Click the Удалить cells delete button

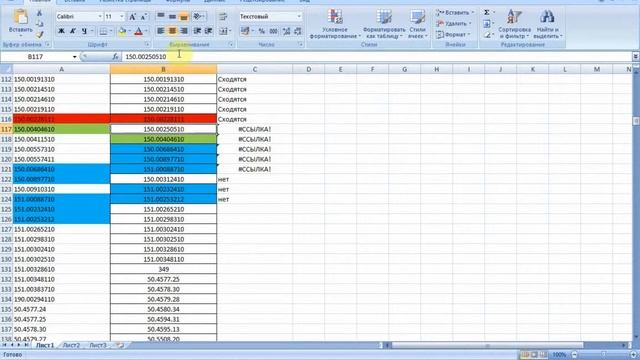[454, 24]
